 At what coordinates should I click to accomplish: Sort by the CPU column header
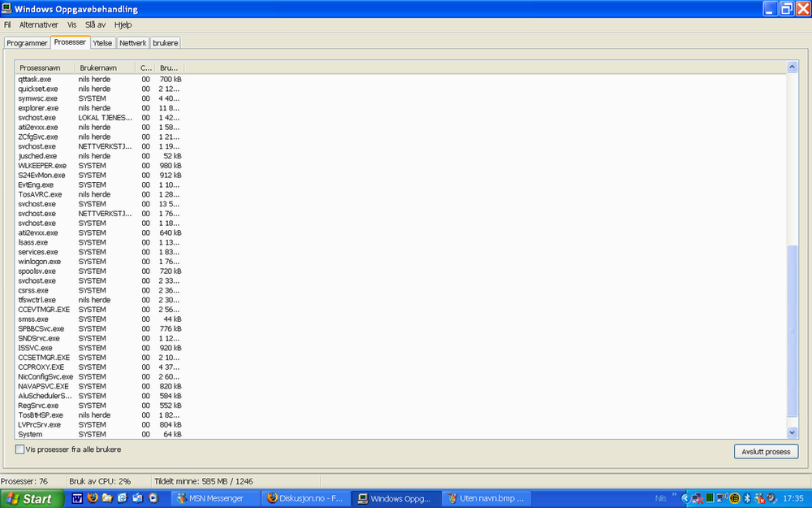145,68
